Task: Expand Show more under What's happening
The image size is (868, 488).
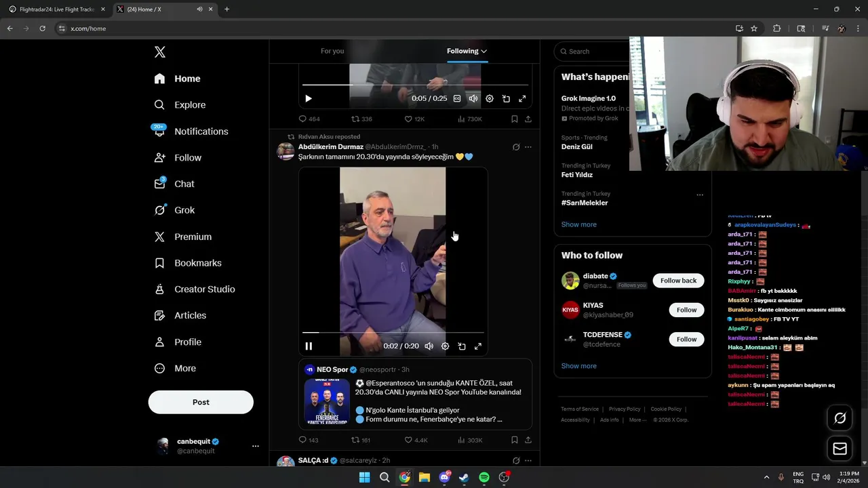Action: pos(579,224)
